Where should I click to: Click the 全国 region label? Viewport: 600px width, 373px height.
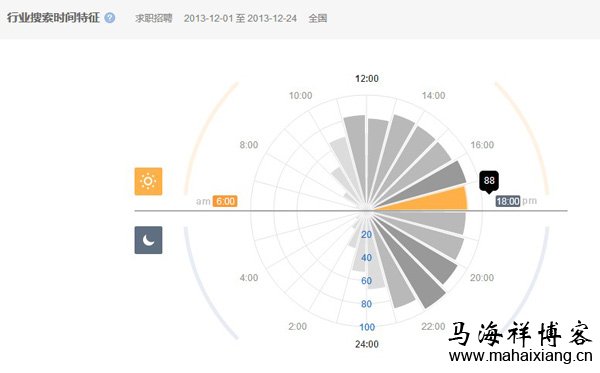318,18
